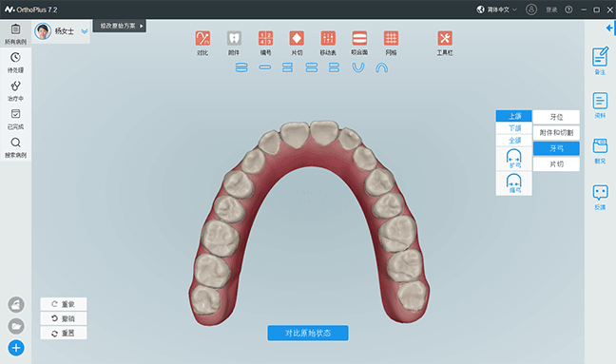Click the 对比原始状态 button
The width and height of the screenshot is (616, 364).
click(308, 333)
